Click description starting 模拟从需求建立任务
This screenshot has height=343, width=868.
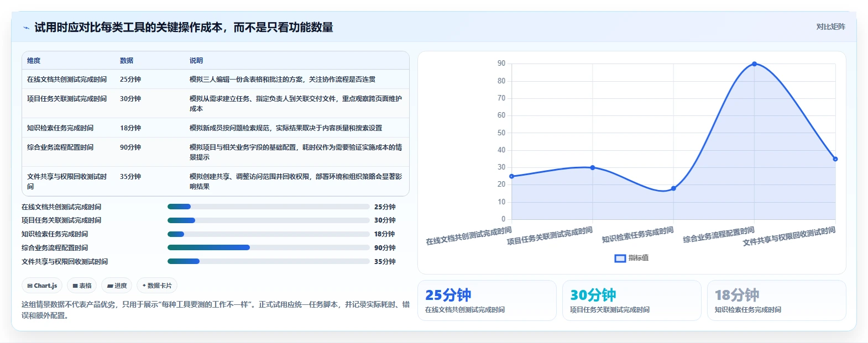point(296,104)
